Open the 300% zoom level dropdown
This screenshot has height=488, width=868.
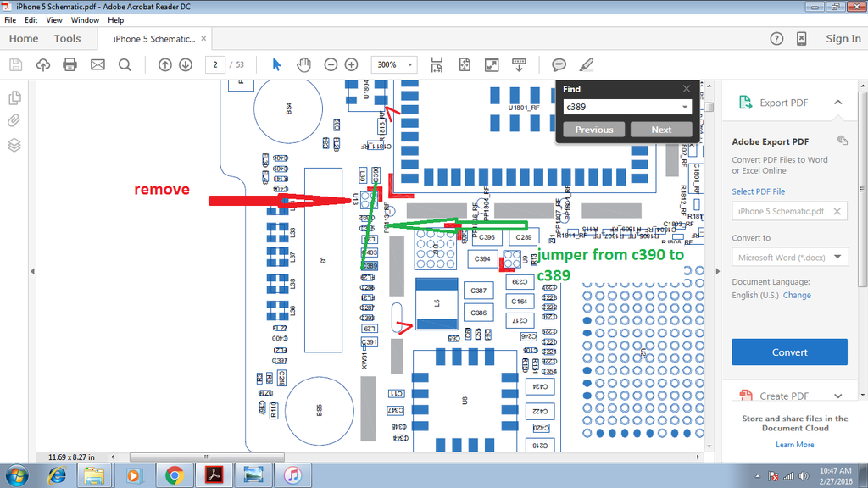coord(396,64)
